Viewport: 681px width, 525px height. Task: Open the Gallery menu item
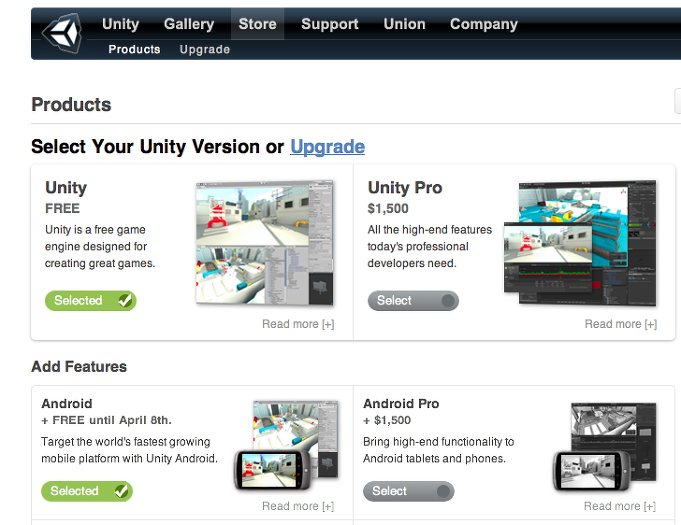(189, 24)
